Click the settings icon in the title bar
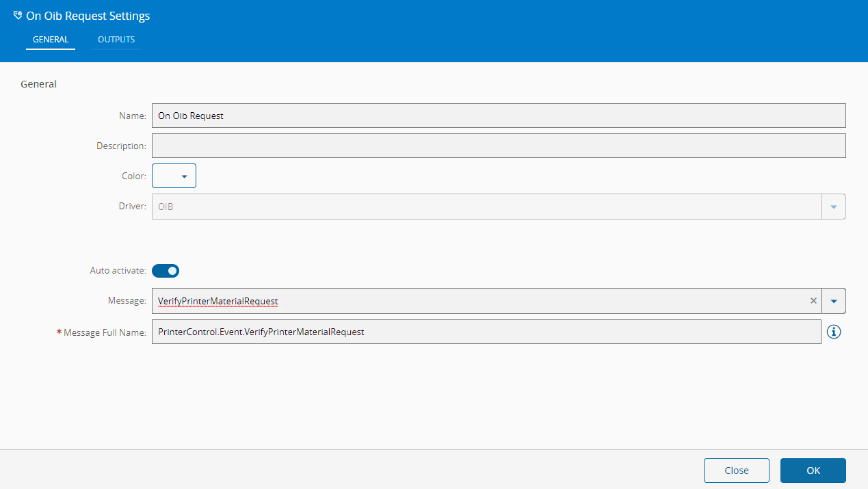This screenshot has width=868, height=489. 17,15
